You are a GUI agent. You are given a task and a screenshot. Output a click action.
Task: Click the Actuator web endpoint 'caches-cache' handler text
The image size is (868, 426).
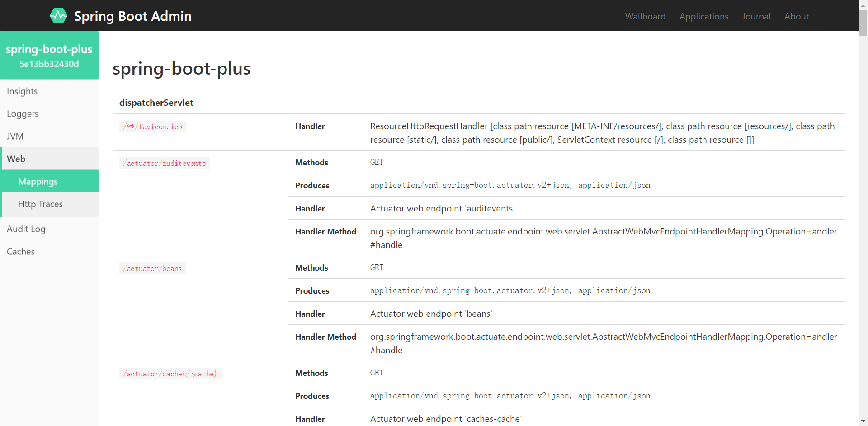(x=446, y=419)
